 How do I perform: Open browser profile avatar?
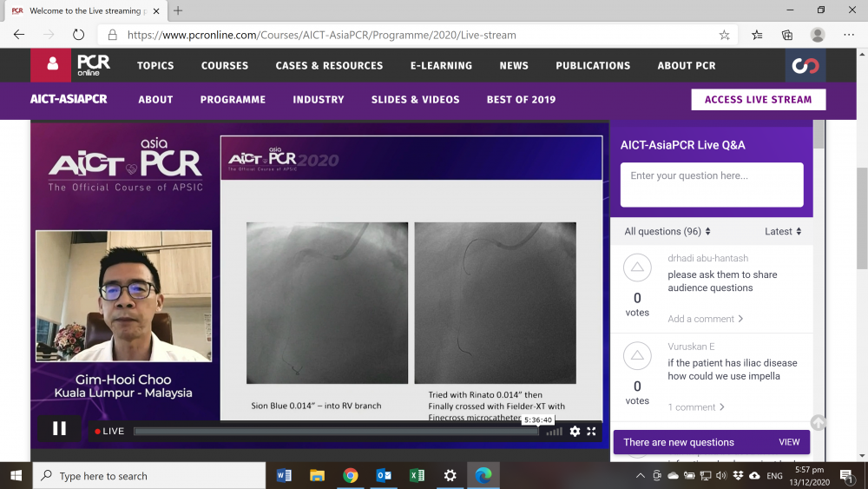(x=818, y=35)
